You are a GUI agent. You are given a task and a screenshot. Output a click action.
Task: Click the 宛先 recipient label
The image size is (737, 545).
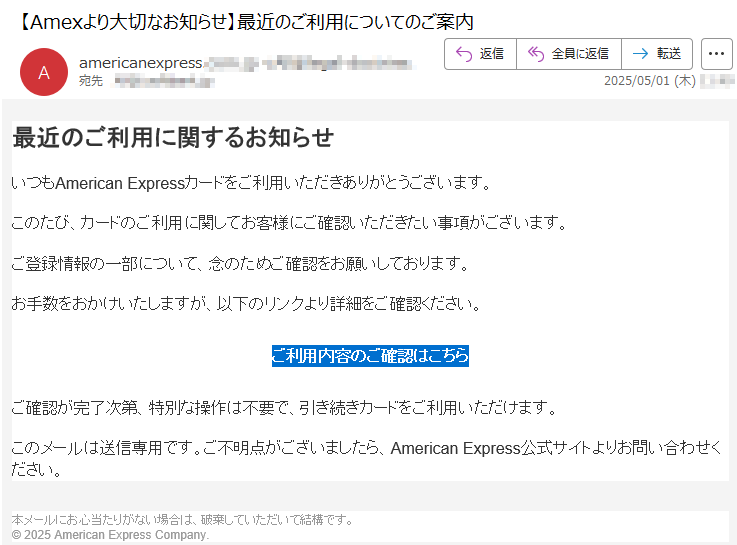(x=91, y=81)
